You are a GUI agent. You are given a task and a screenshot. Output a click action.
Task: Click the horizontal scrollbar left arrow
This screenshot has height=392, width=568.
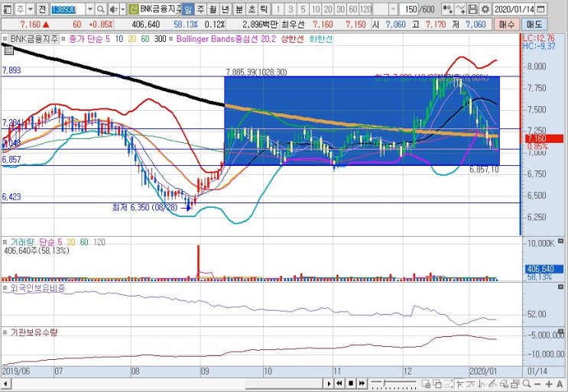click(5, 384)
